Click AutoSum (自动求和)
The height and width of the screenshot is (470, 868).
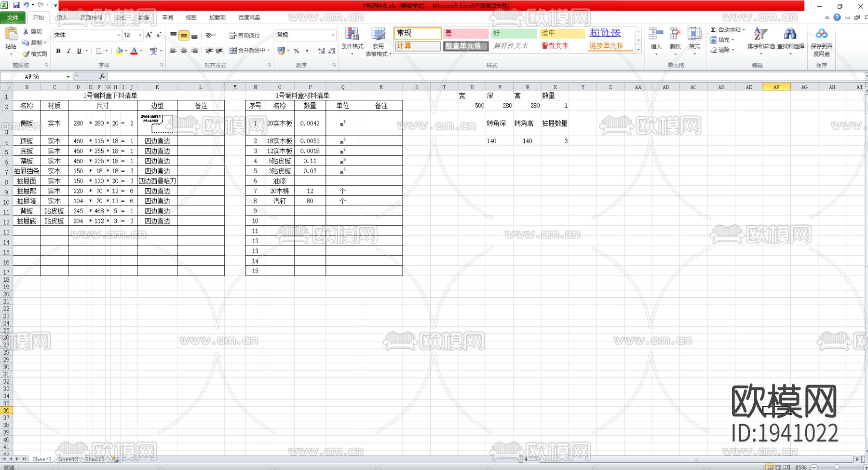point(726,30)
